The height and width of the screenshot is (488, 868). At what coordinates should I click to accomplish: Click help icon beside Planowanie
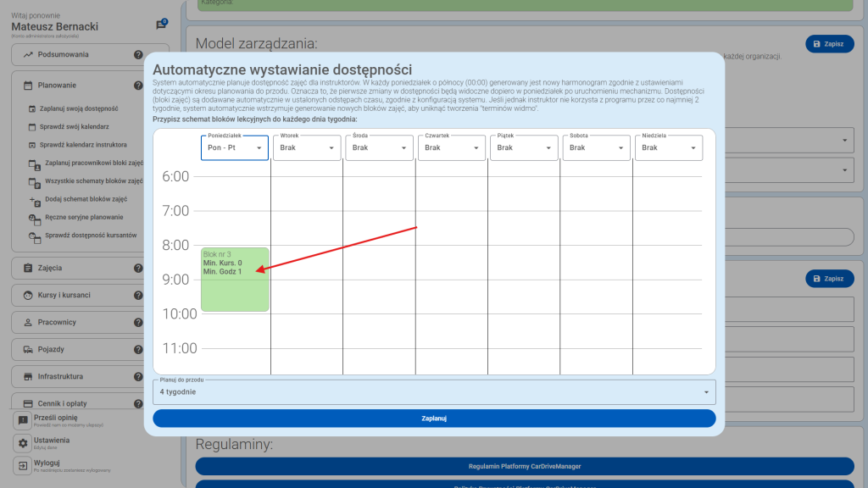(x=138, y=86)
